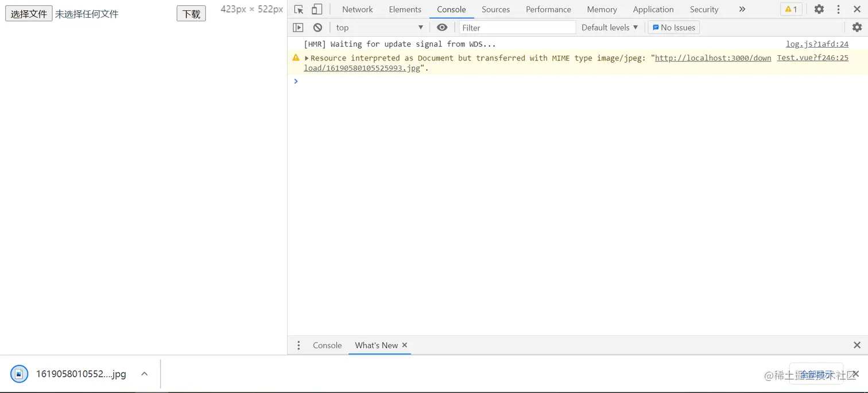Open the drawer three-dot menu
Viewport: 868px width, 393px height.
tap(298, 345)
